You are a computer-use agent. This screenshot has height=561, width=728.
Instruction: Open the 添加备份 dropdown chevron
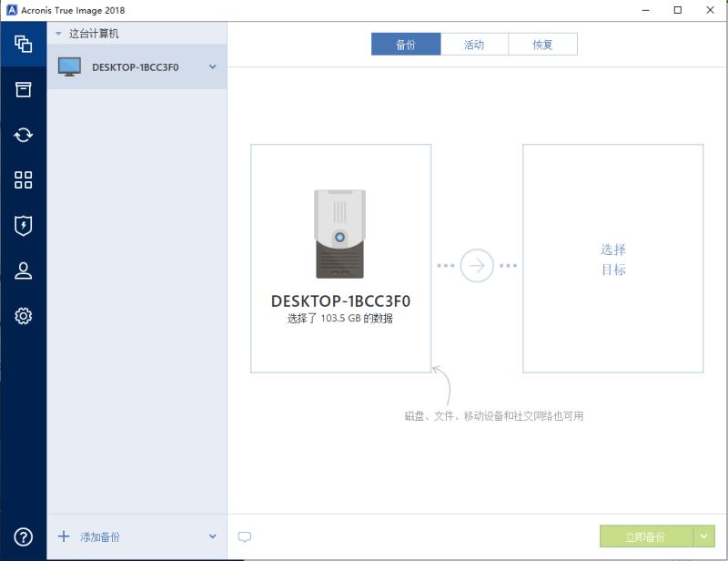tap(213, 536)
